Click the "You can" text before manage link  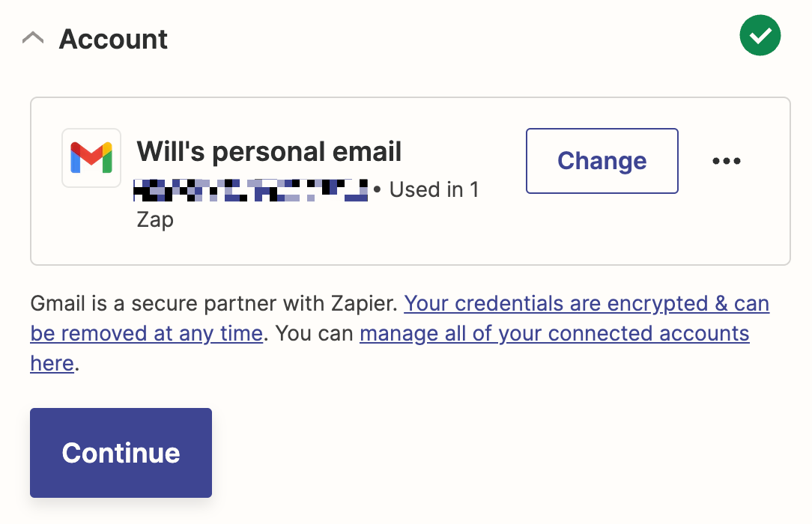click(311, 333)
